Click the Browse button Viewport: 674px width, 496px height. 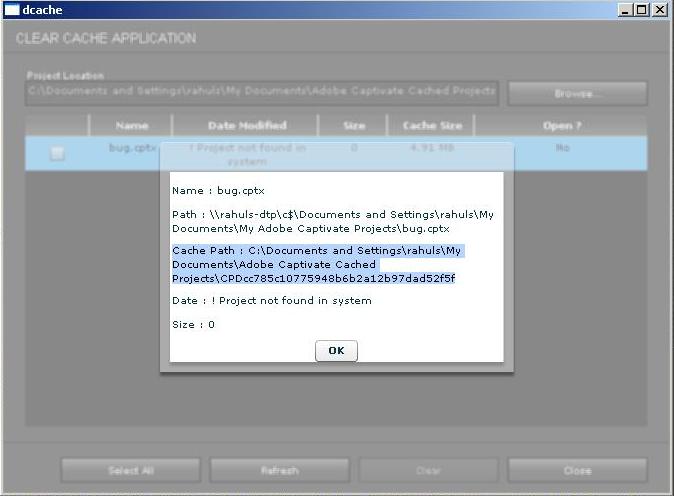[577, 93]
